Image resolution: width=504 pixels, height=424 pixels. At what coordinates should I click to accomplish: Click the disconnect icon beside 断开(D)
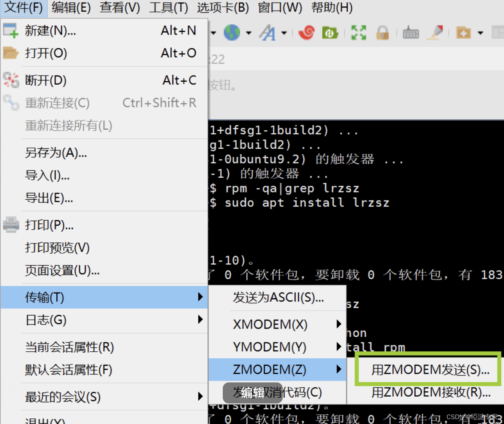coord(11,80)
